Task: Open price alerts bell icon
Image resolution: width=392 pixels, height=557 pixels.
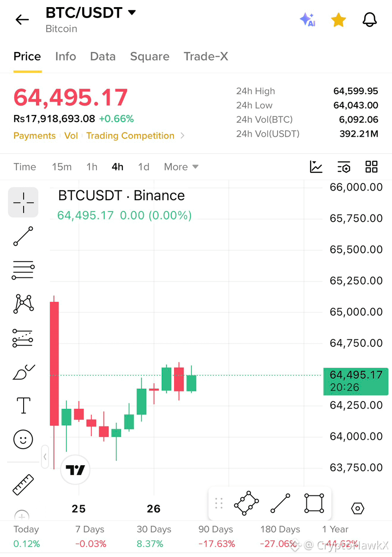Action: pyautogui.click(x=370, y=20)
